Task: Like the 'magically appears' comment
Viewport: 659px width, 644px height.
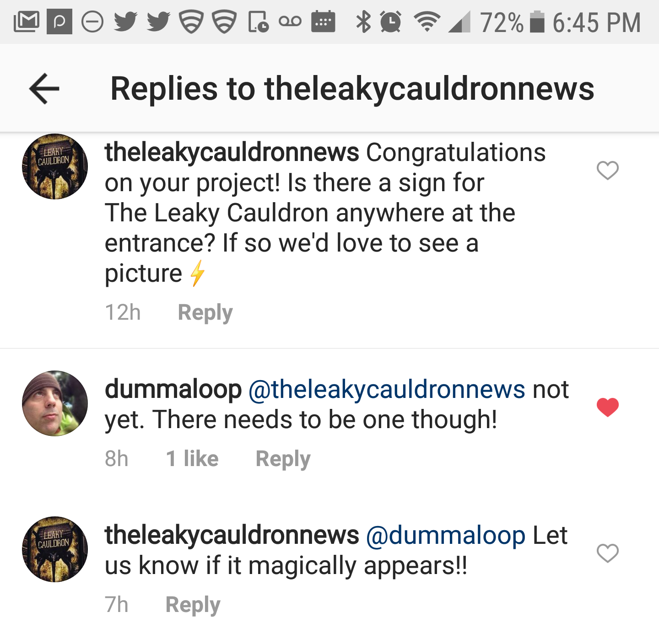Action: pos(607,553)
